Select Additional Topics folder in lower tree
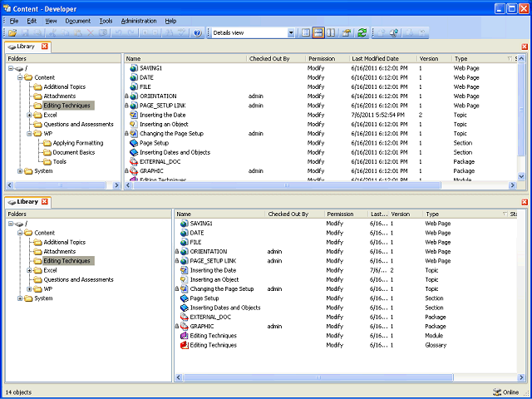 pos(65,242)
